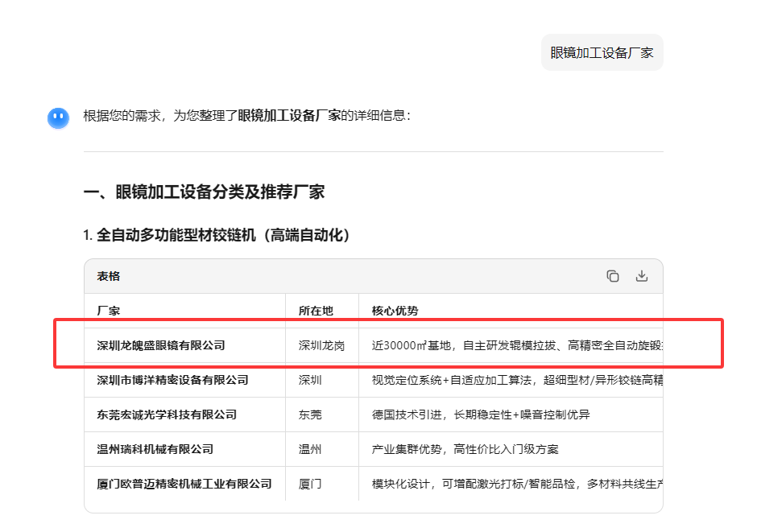Click the advantage text starting 近30000㎡基地
The height and width of the screenshot is (532, 757).
pos(517,345)
